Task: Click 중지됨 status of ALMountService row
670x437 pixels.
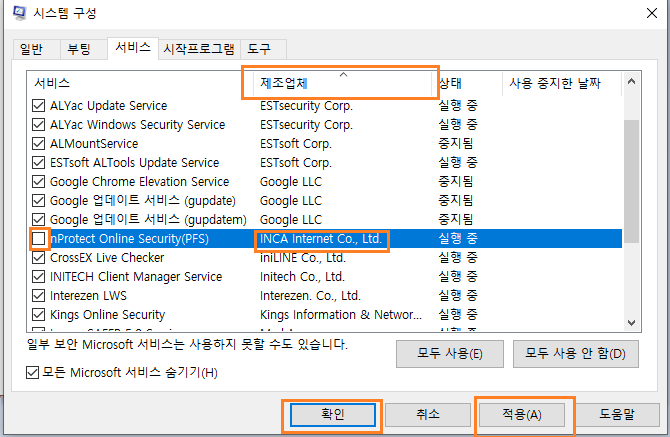Action: [x=455, y=144]
